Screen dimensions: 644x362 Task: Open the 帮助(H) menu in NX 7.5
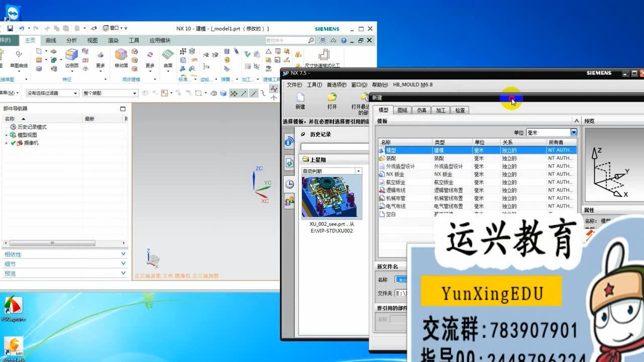(380, 84)
